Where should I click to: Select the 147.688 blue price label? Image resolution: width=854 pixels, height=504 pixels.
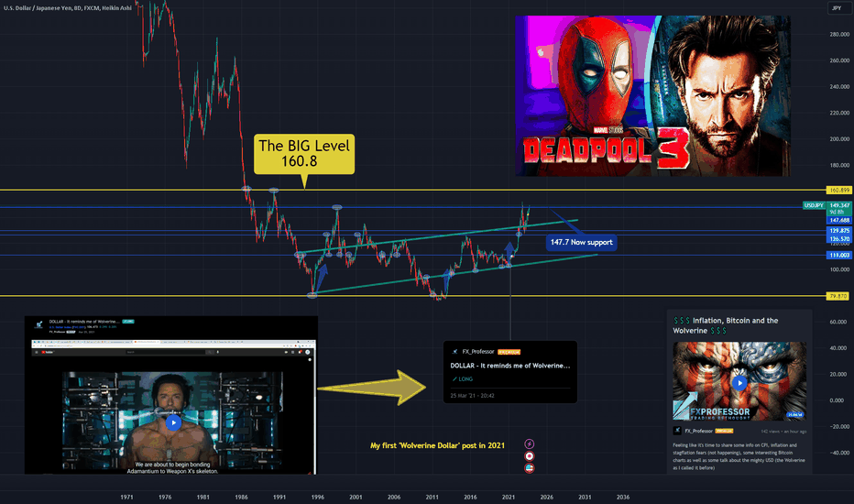pyautogui.click(x=839, y=220)
